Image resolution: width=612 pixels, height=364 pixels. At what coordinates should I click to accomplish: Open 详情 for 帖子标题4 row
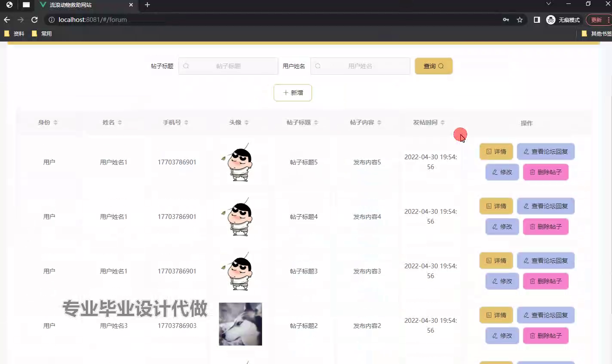[496, 206]
